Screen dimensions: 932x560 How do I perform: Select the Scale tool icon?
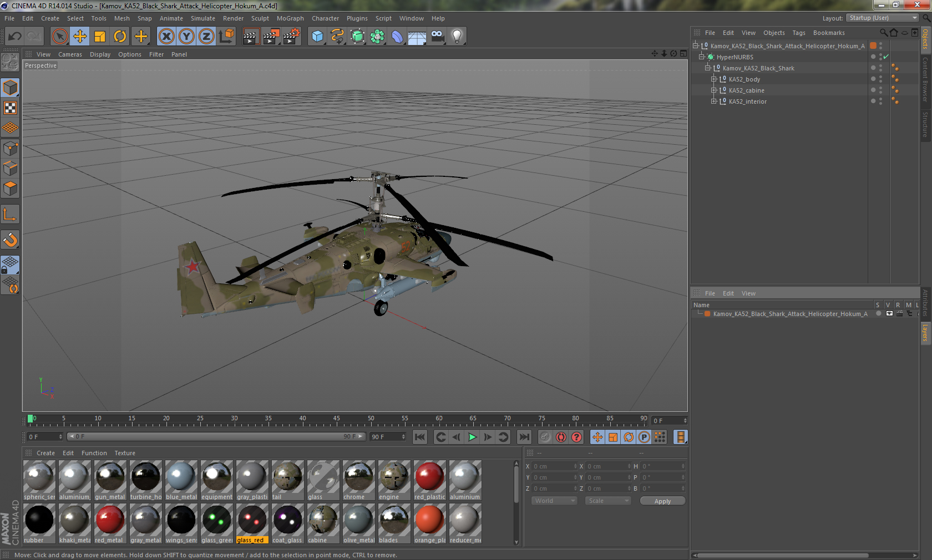click(100, 37)
